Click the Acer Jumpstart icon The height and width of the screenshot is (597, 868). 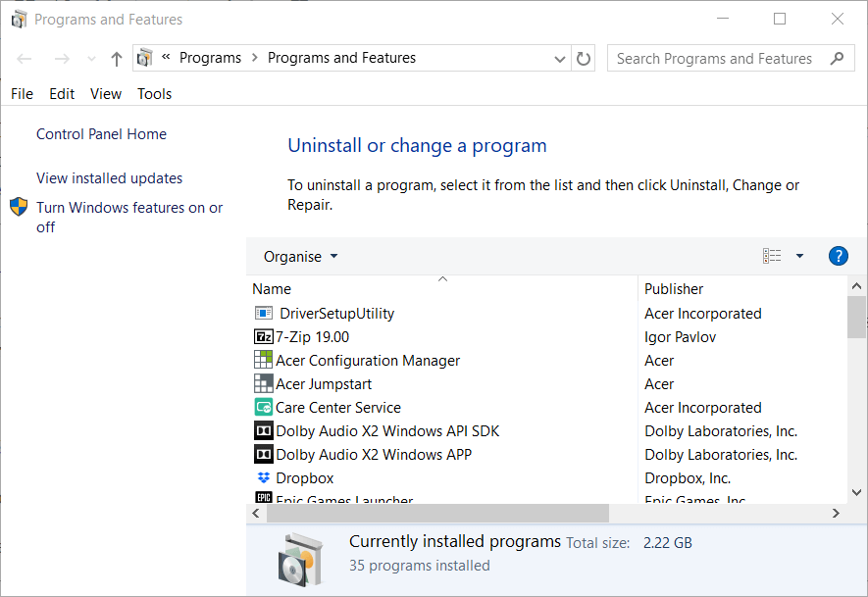click(263, 384)
